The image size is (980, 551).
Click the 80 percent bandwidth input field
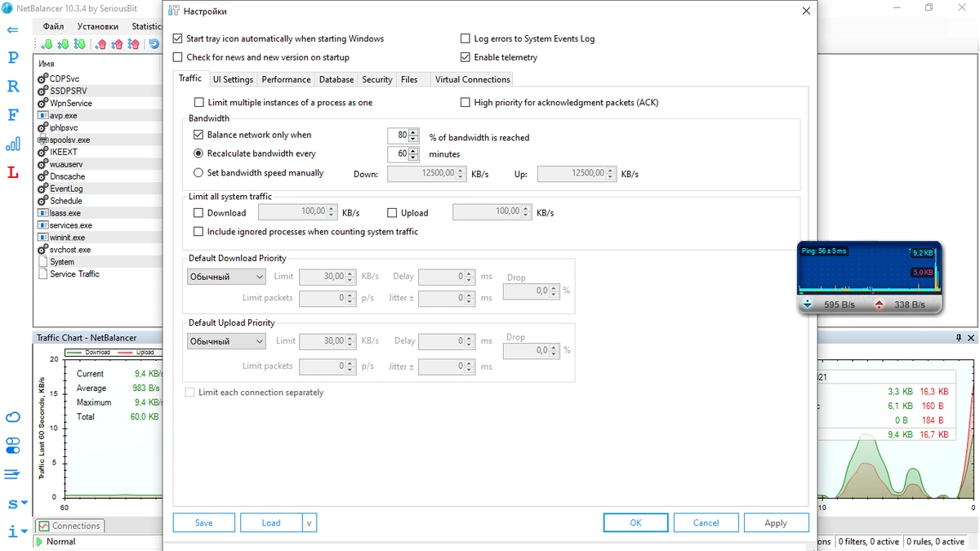[398, 135]
